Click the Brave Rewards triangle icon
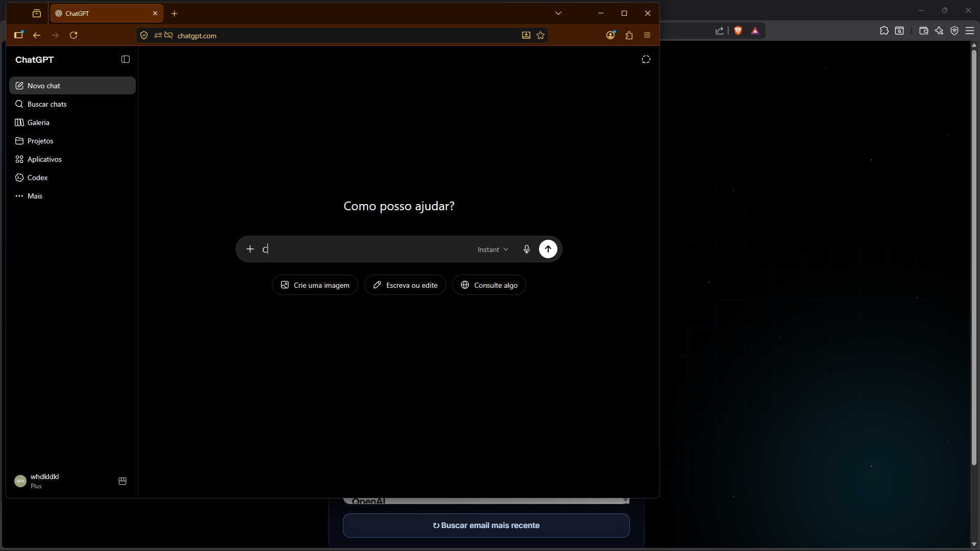This screenshot has width=980, height=551. click(755, 31)
